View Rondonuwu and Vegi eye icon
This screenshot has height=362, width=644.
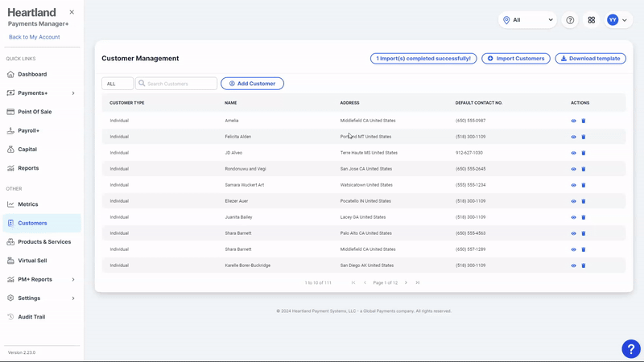click(573, 169)
